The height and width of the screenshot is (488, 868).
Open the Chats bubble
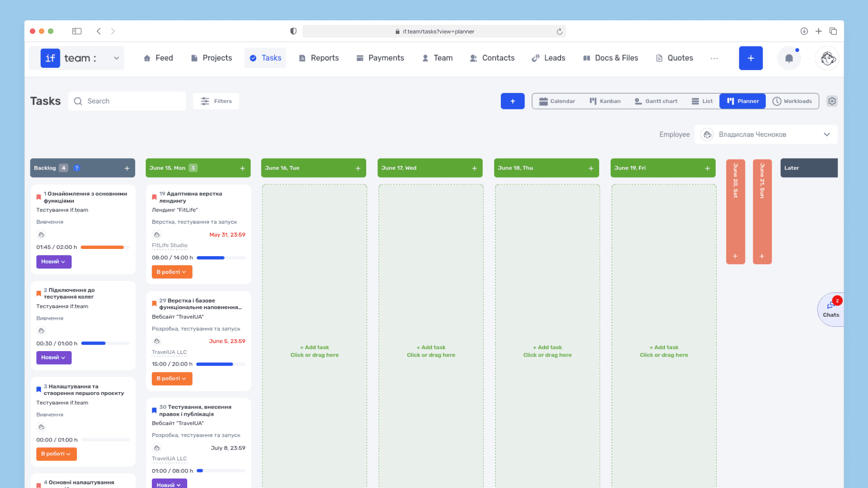click(x=831, y=310)
